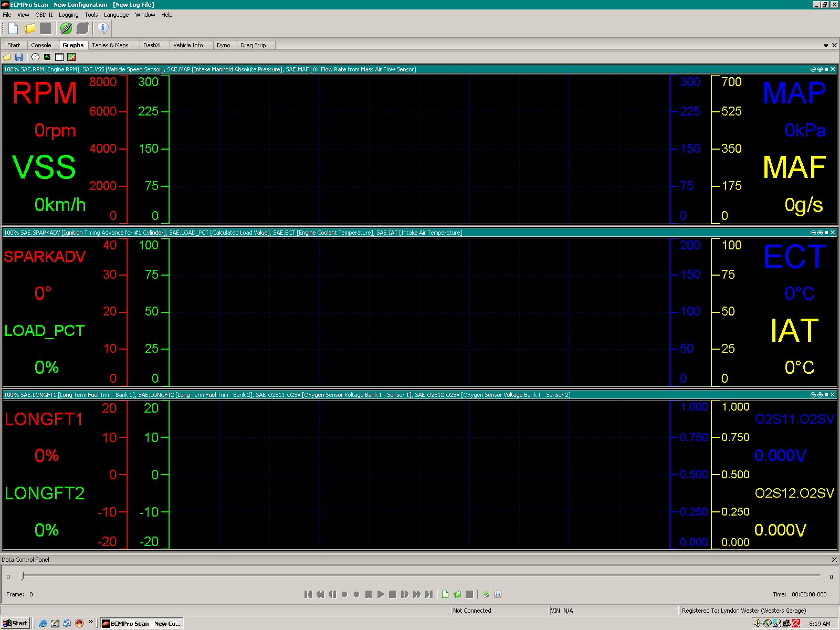The height and width of the screenshot is (630, 840).
Task: Close the LONGFT1 graph panel
Action: [833, 395]
